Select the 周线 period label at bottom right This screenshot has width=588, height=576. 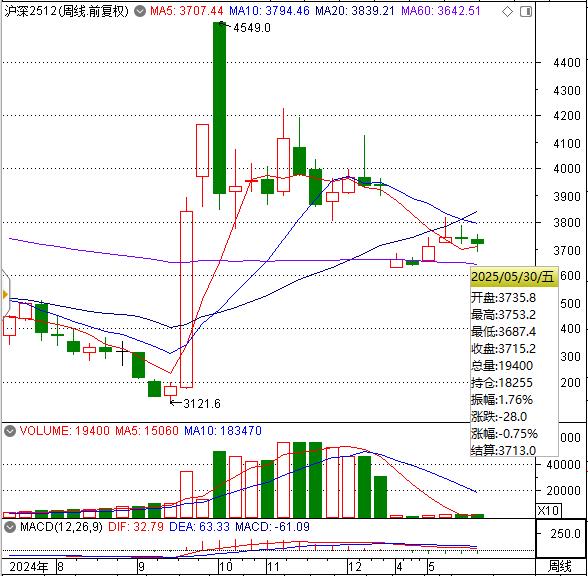click(x=560, y=566)
